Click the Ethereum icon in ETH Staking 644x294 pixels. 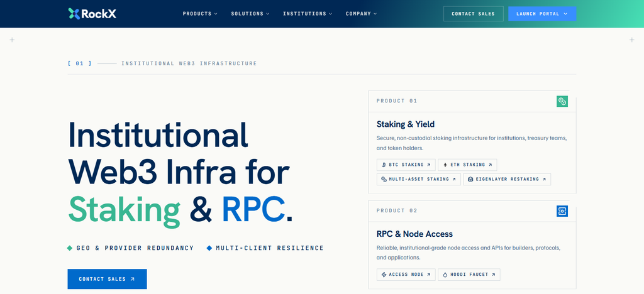(x=445, y=165)
